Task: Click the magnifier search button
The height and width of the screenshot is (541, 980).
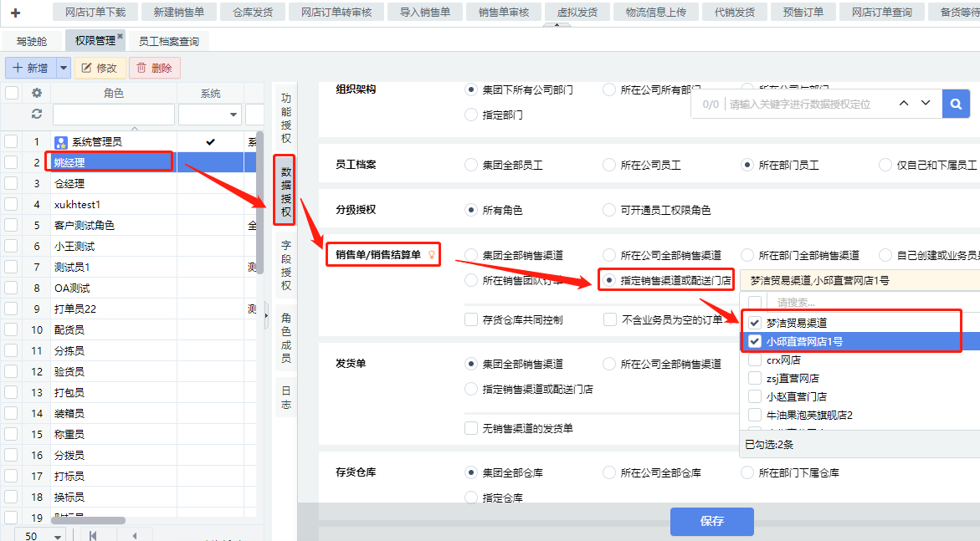Action: coord(955,104)
